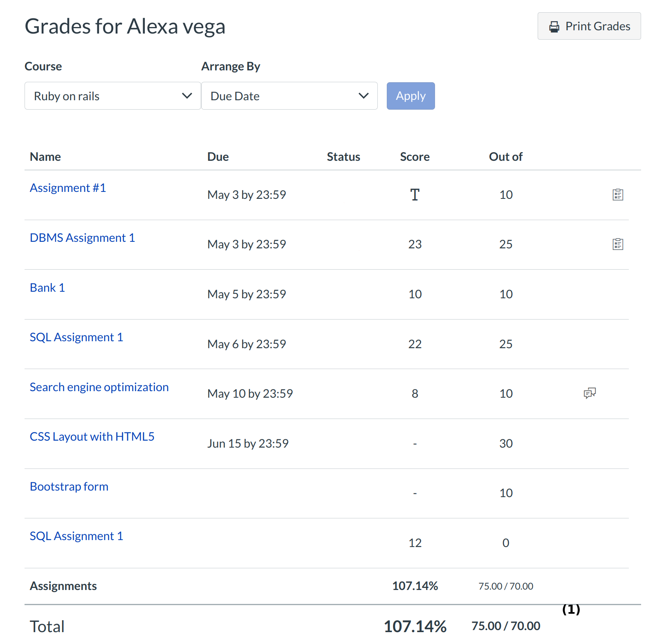Click the Score column header
This screenshot has height=644, width=646.
(415, 157)
